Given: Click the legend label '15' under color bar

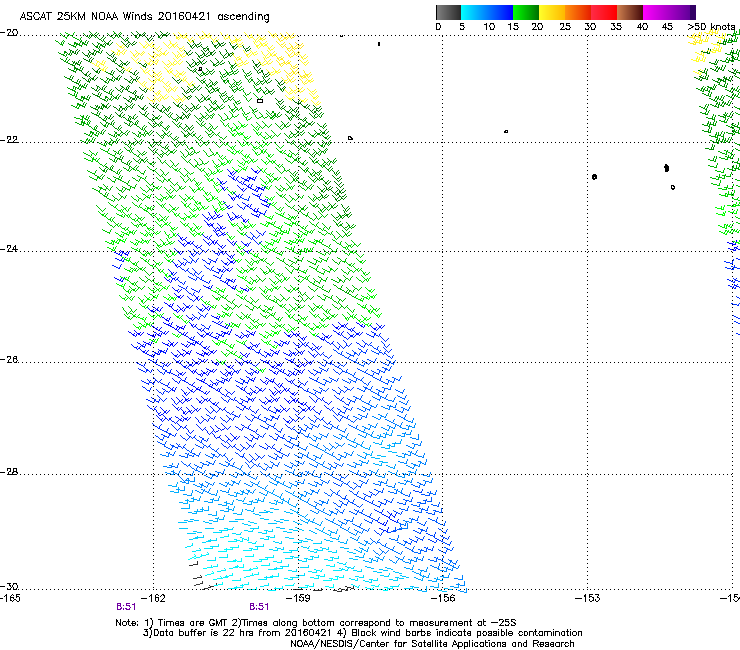Looking at the screenshot, I should pos(513,27).
